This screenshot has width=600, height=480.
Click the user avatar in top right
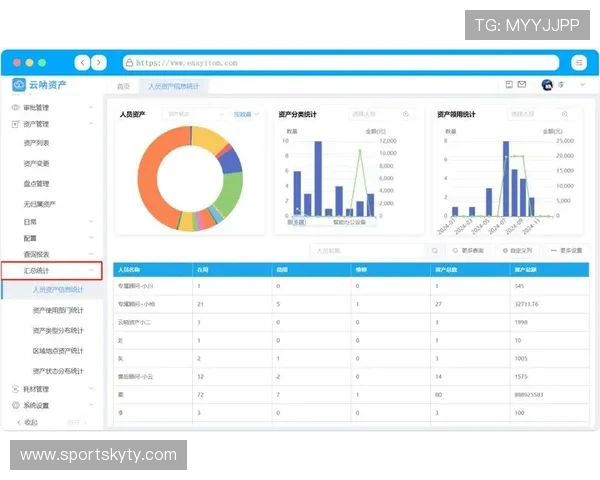(547, 86)
